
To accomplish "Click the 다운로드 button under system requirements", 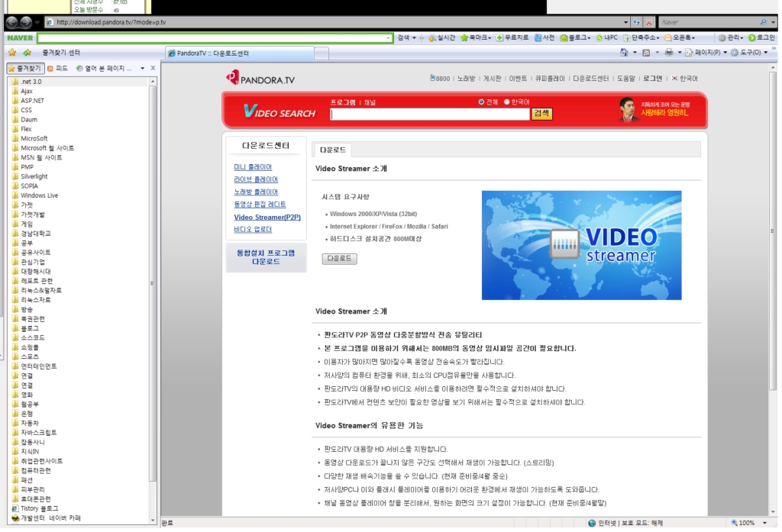I will 340,258.
